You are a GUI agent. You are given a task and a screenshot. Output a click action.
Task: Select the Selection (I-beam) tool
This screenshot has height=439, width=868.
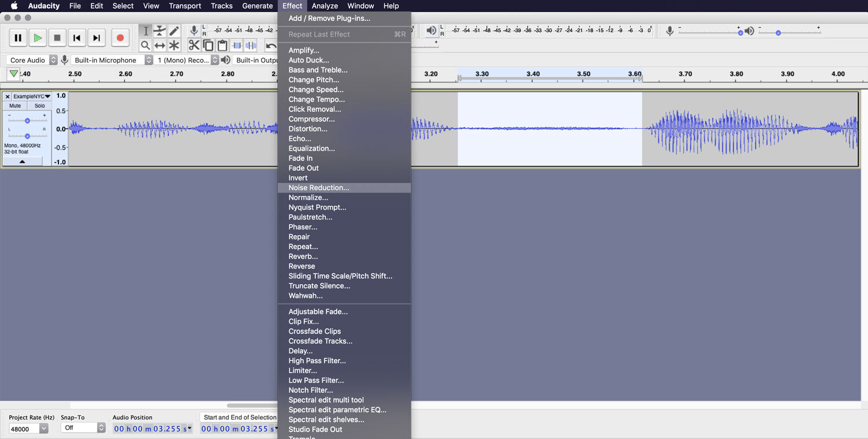click(146, 31)
